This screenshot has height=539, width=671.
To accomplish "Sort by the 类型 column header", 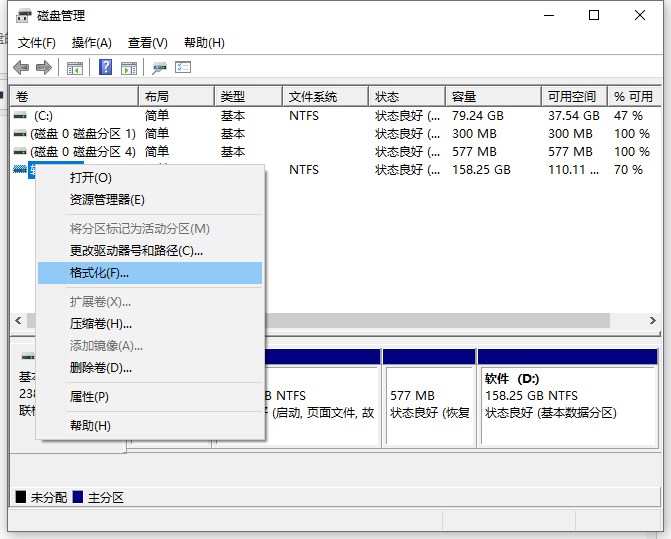I will coord(249,97).
